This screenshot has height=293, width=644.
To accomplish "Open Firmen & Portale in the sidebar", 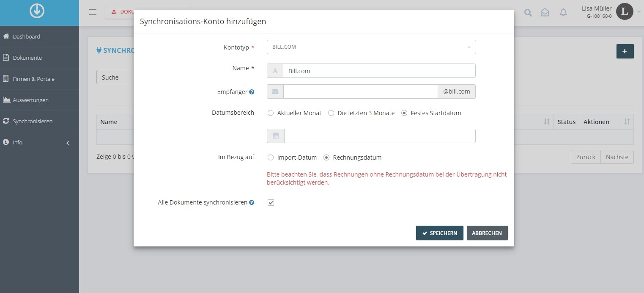I will 39,79.
